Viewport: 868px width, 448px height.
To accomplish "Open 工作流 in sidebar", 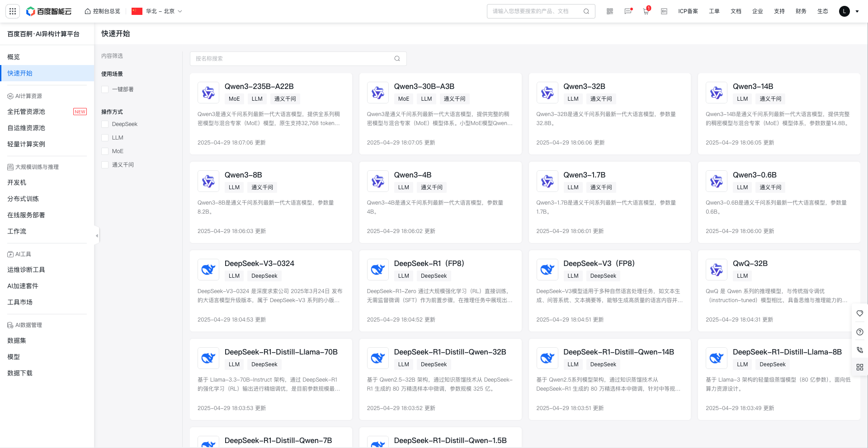I will (x=47, y=231).
